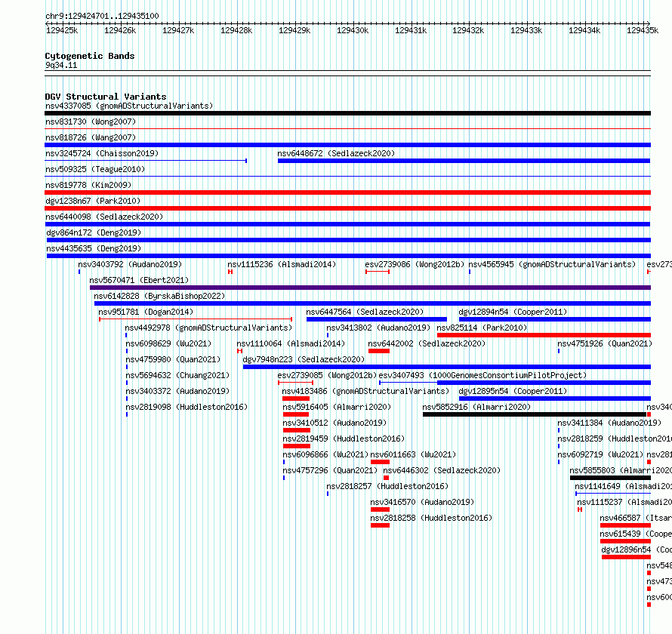The height and width of the screenshot is (634, 672).
Task: Select nsv2819459 (Huddleston2016) label
Action: 344,439
